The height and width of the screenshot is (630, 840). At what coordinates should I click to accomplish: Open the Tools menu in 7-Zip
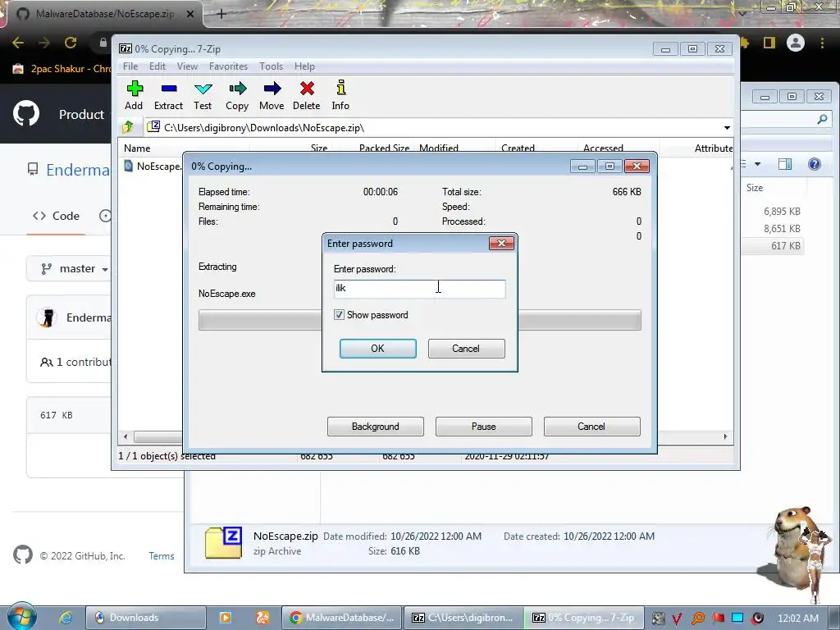tap(271, 66)
